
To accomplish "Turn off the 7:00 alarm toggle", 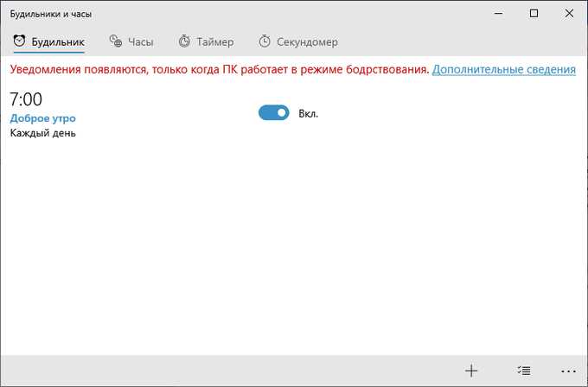I will tap(274, 113).
